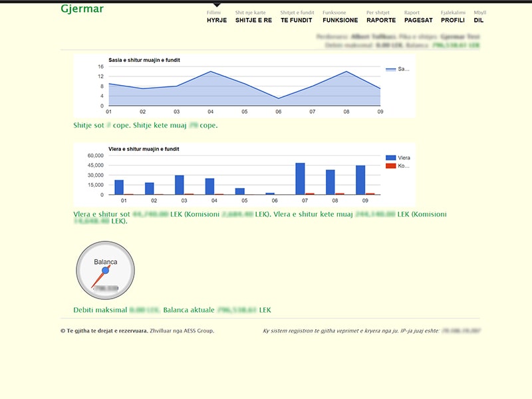Click the line chart peak at 04
This screenshot has width=532, height=399.
pos(211,72)
